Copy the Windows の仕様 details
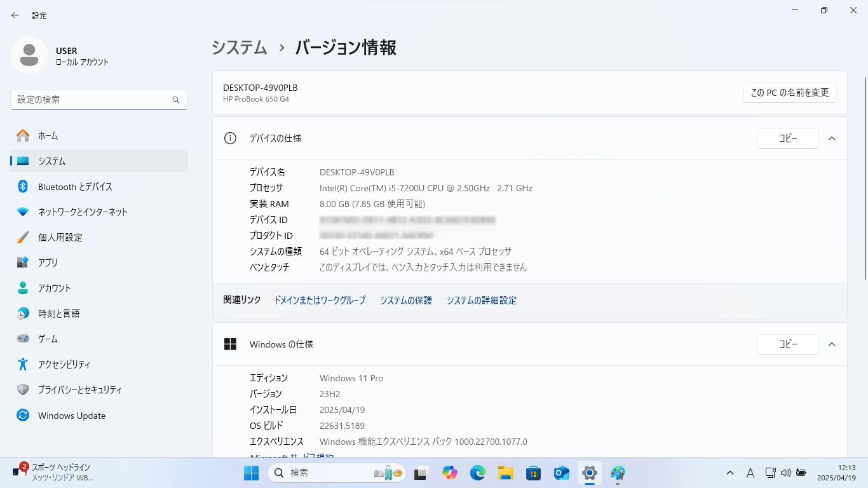 click(788, 344)
